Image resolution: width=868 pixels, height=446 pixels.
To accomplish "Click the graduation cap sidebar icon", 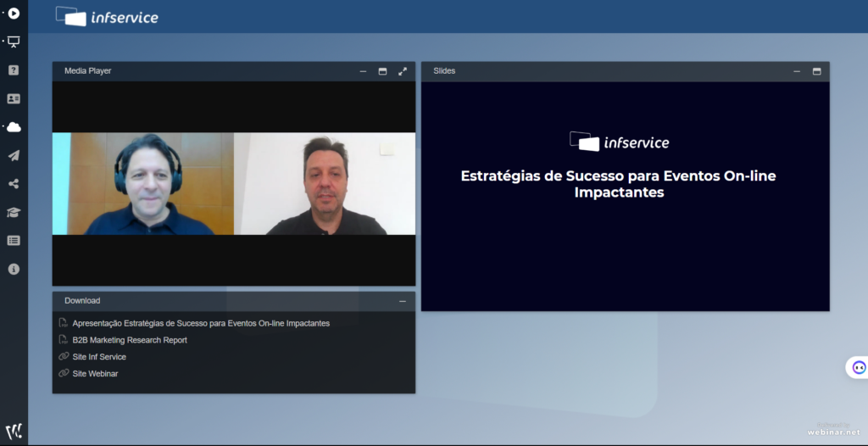I will point(14,212).
